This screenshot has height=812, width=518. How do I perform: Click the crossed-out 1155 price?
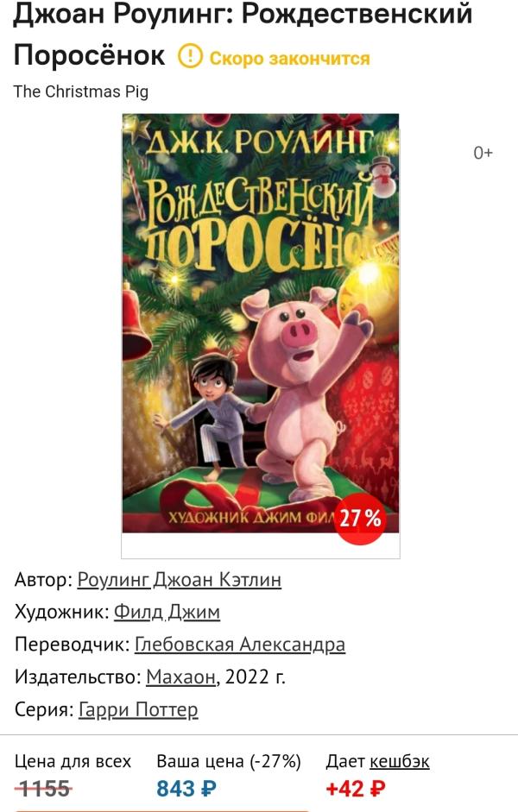point(43,789)
